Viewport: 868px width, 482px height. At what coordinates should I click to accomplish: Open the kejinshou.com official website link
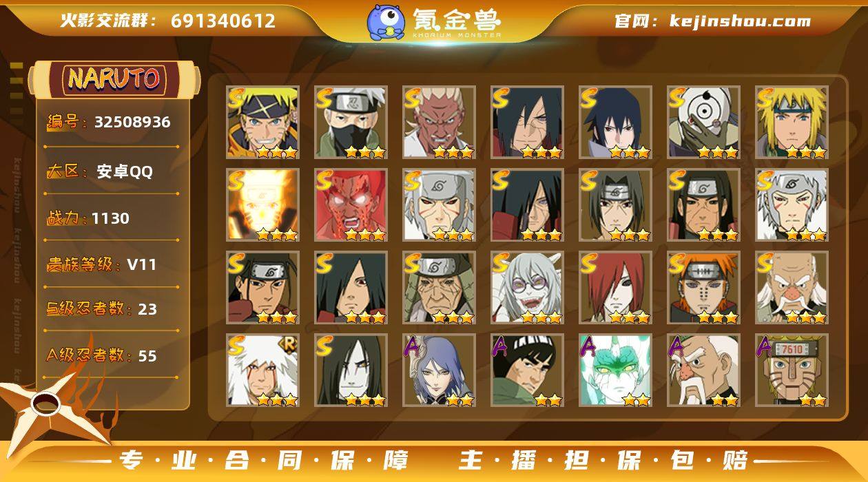tap(740, 21)
